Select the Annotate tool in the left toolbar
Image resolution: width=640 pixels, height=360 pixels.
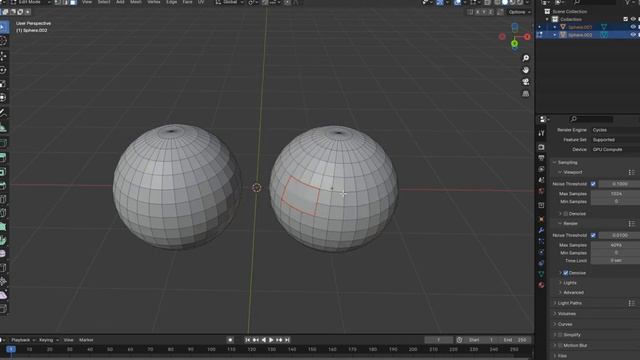click(x=3, y=112)
